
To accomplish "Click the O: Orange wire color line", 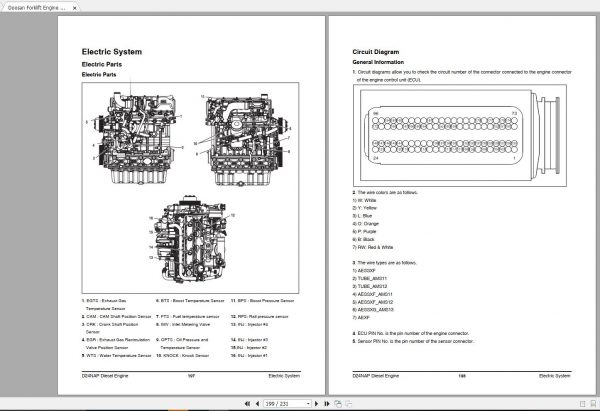I will (365, 224).
